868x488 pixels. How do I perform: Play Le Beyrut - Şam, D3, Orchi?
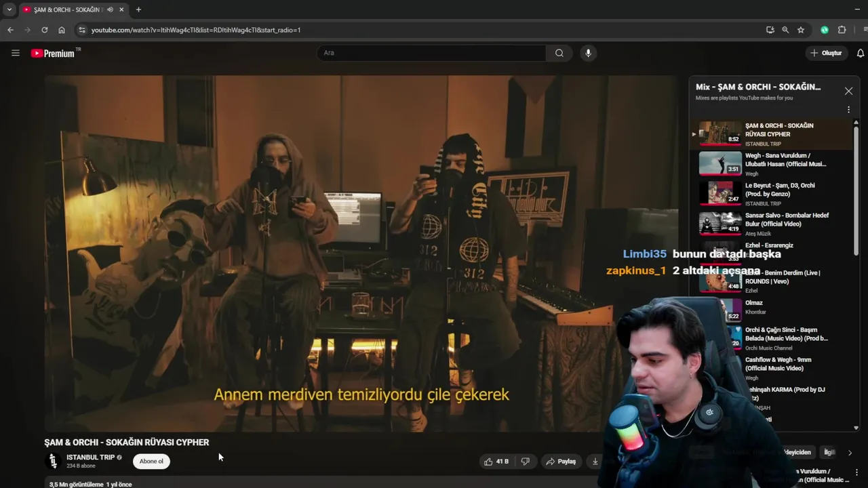[772, 193]
